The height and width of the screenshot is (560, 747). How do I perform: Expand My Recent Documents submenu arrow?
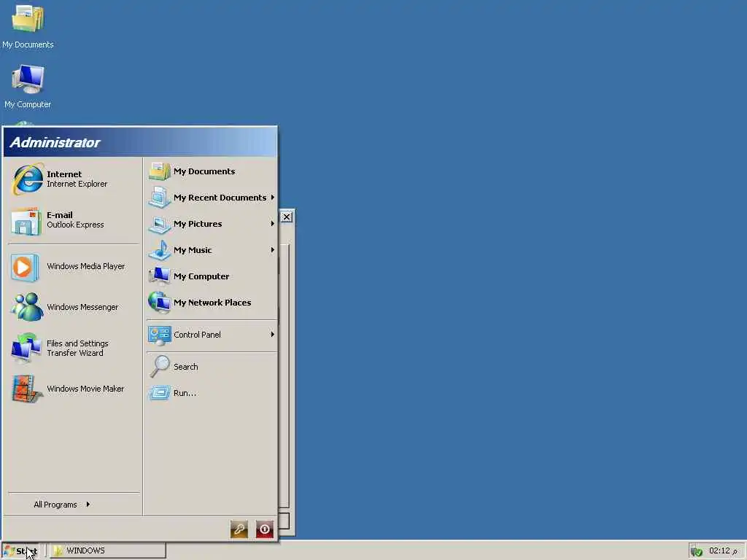pos(273,197)
